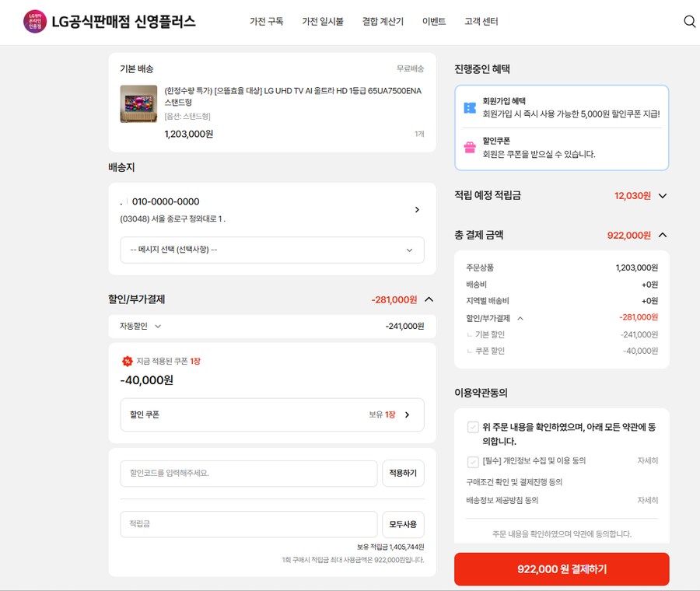Click the membership coupon ticket icon
The image size is (700, 591).
470,107
